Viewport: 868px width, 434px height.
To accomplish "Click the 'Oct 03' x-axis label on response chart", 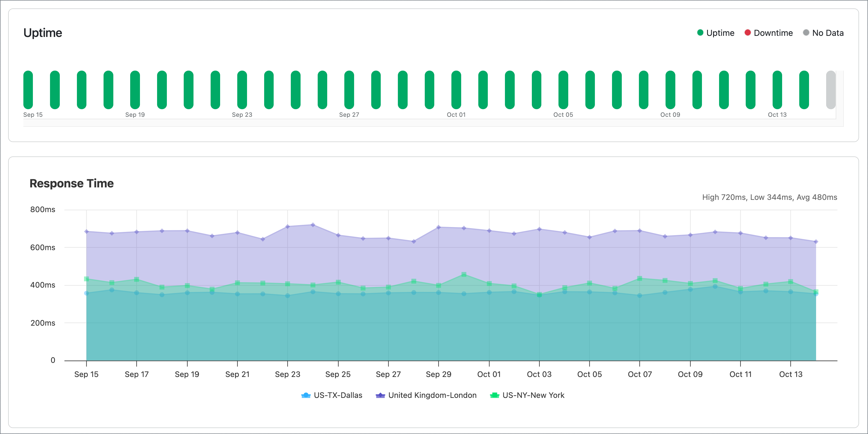I will (x=539, y=375).
